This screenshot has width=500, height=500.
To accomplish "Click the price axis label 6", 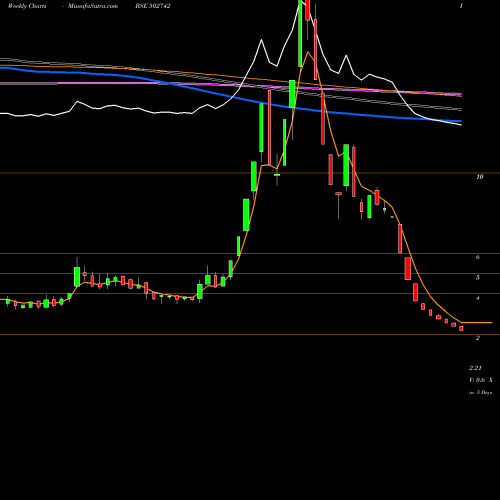I will 478,257.
